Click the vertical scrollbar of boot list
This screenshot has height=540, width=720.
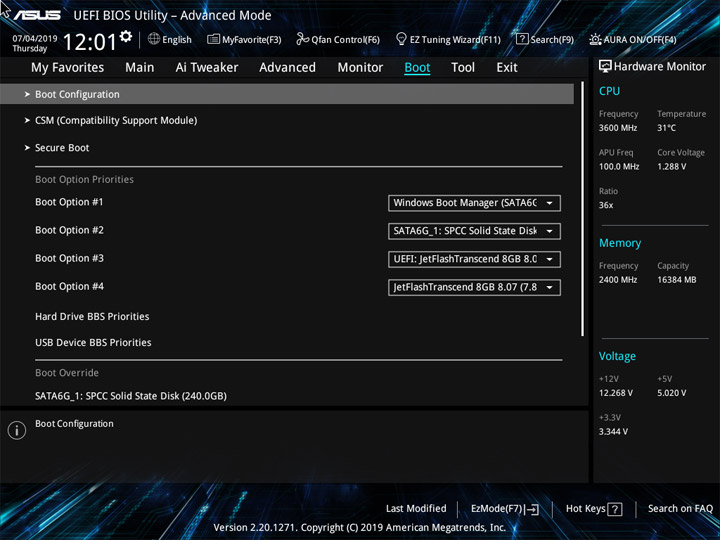[x=582, y=209]
